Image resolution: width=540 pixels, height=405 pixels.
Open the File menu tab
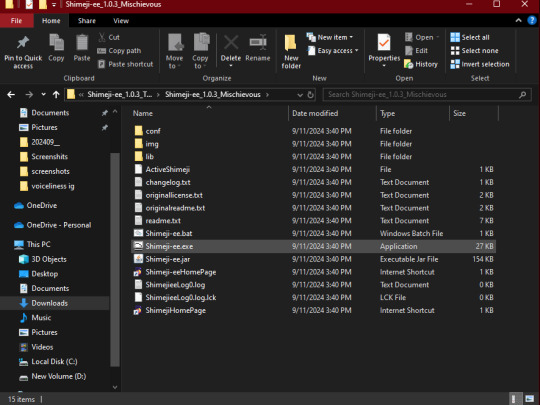point(17,21)
